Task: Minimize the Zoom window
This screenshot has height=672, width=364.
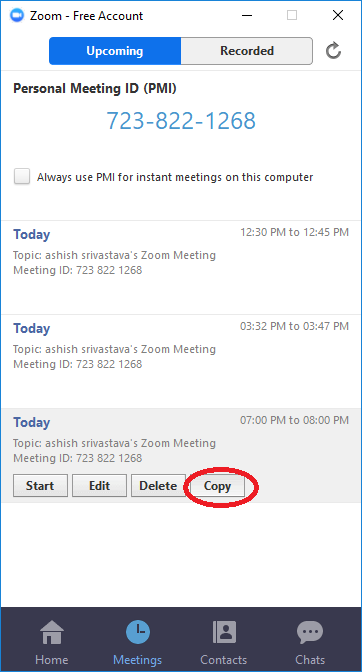Action: 247,15
